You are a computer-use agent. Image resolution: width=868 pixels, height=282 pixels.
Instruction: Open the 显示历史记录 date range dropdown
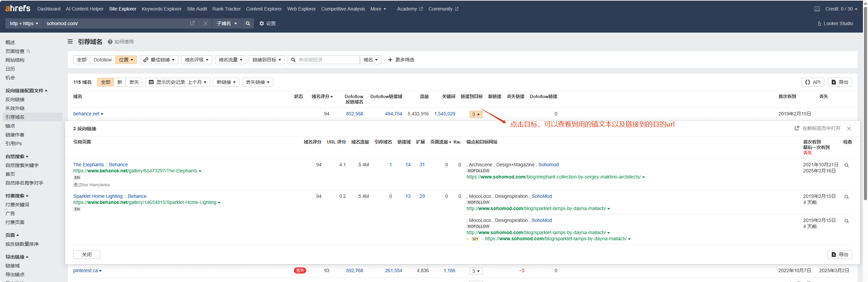[178, 82]
